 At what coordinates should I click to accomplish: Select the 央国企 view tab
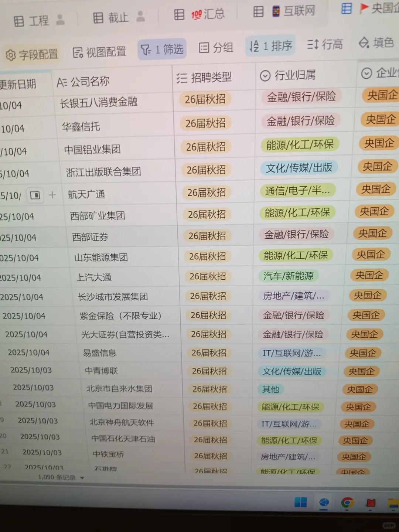(x=370, y=8)
